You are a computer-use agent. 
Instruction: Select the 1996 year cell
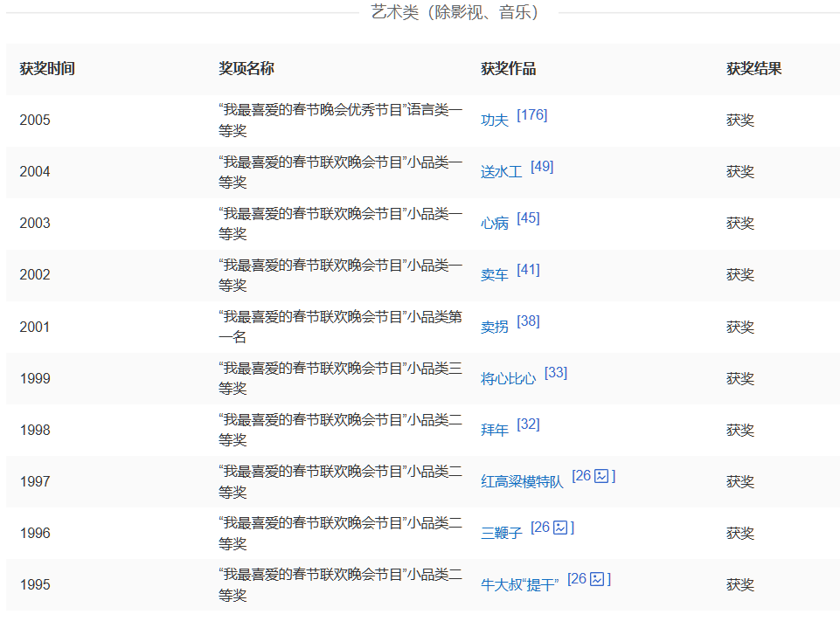pos(35,533)
